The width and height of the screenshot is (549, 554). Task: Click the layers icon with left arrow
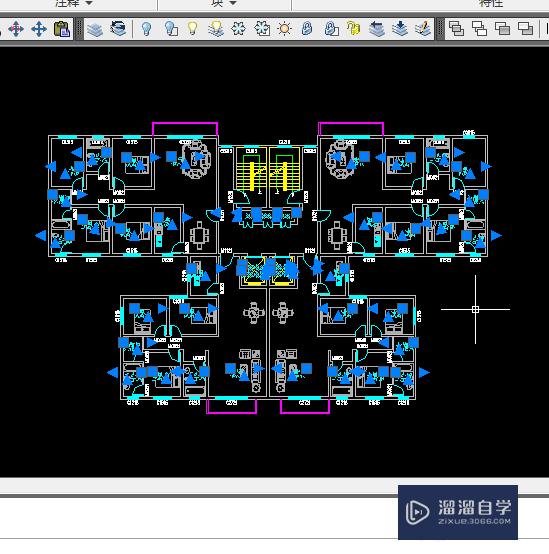[x=377, y=29]
